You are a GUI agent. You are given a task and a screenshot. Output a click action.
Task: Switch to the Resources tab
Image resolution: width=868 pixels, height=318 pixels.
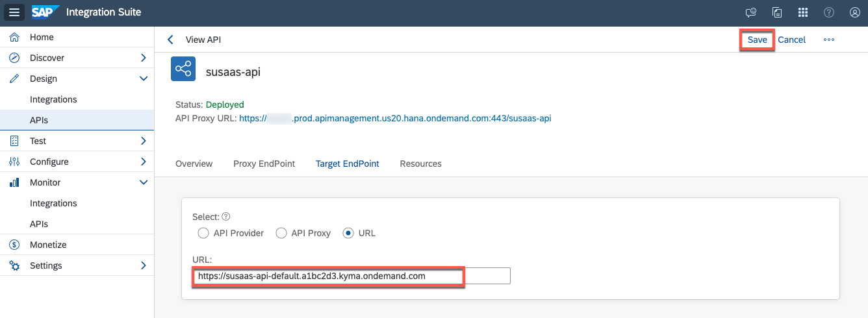421,164
